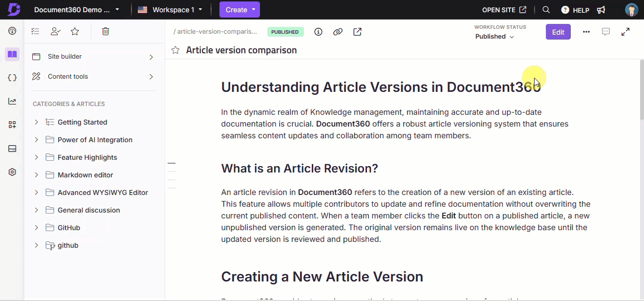644x301 pixels.
Task: Copy article link via chain icon
Action: coord(338,32)
